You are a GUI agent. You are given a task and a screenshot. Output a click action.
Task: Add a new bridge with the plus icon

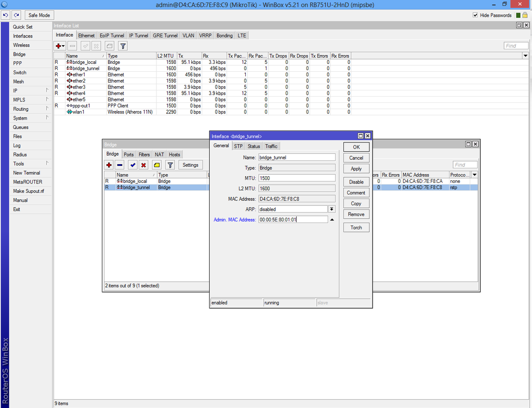coord(109,165)
